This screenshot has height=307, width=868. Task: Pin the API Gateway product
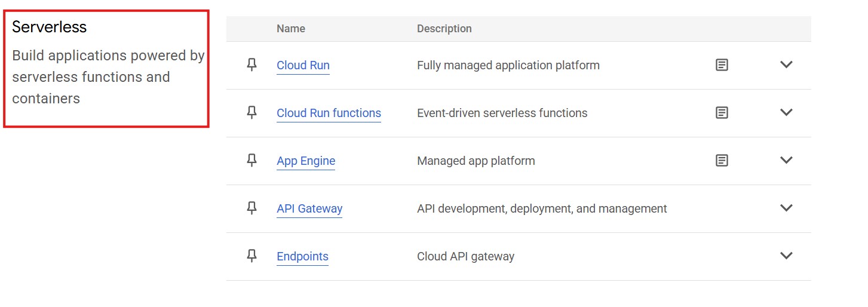(x=251, y=208)
